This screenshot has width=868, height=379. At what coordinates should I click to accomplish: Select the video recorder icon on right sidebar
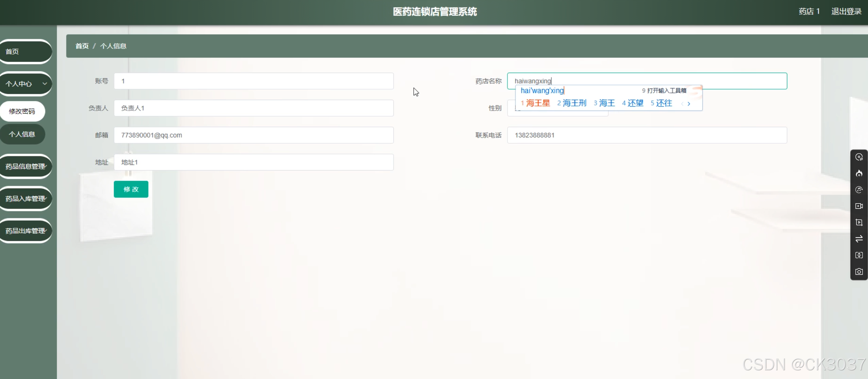pyautogui.click(x=859, y=206)
